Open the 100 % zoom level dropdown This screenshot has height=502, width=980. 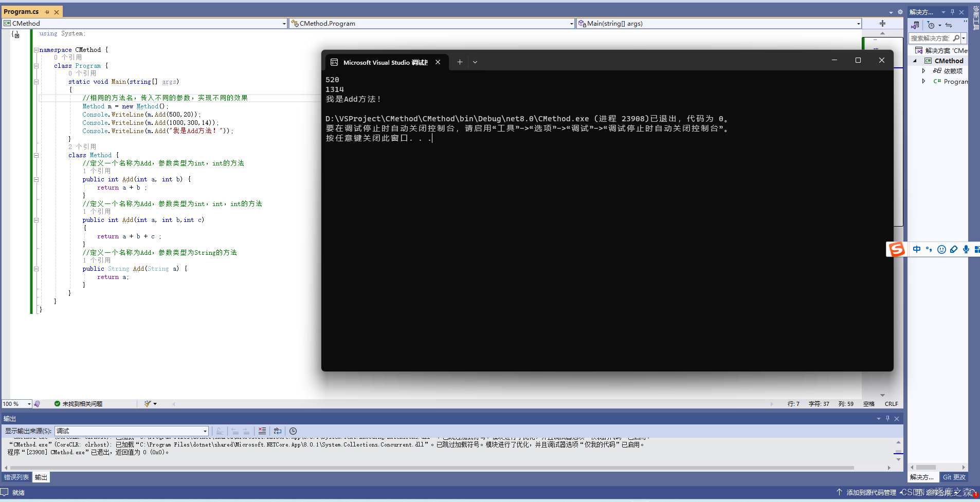17,404
